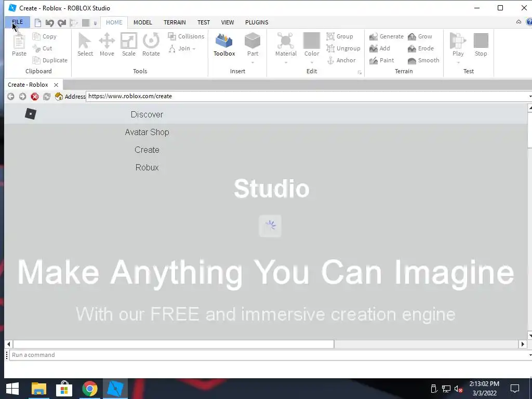Open Microsoft Store from taskbar
The height and width of the screenshot is (399, 532).
tap(64, 389)
